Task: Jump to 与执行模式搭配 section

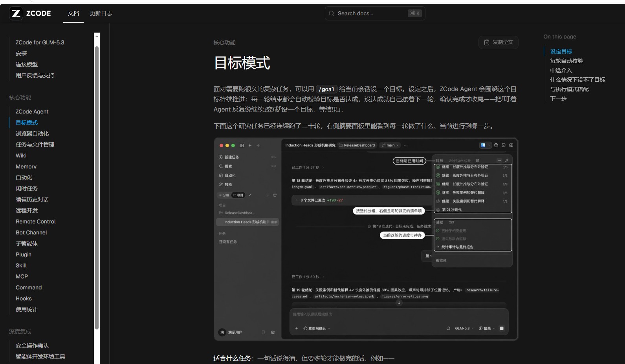Action: click(x=569, y=89)
